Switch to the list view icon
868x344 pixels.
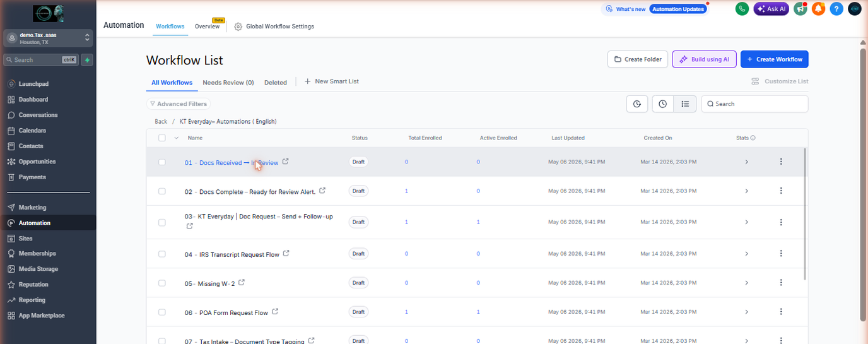point(685,104)
